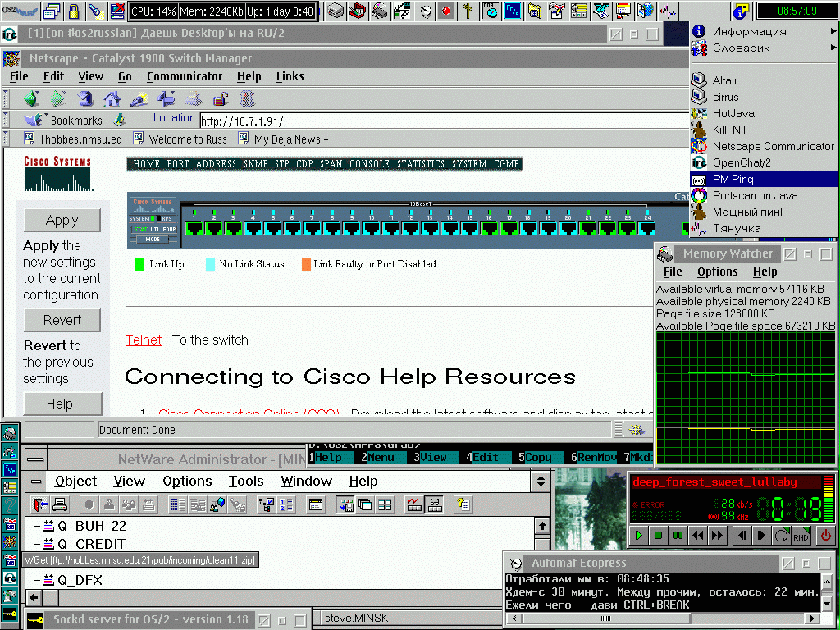Stop the deep_forest_sweet_lullaby track
This screenshot has height=630, width=840.
[x=659, y=535]
